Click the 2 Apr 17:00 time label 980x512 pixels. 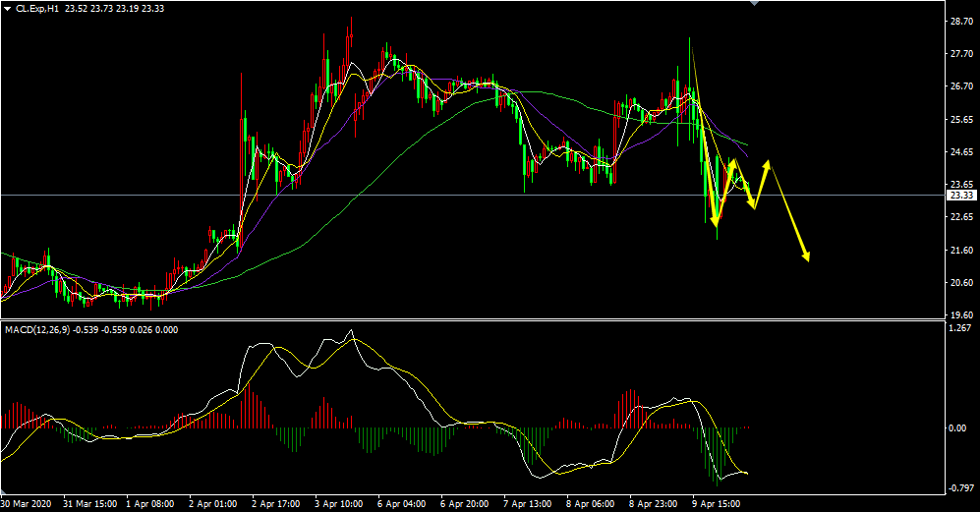point(275,504)
